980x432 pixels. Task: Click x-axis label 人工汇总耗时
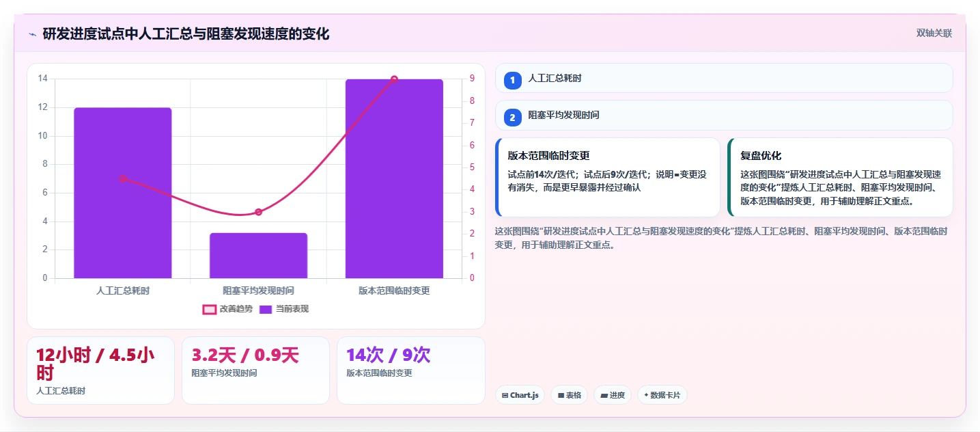[123, 291]
